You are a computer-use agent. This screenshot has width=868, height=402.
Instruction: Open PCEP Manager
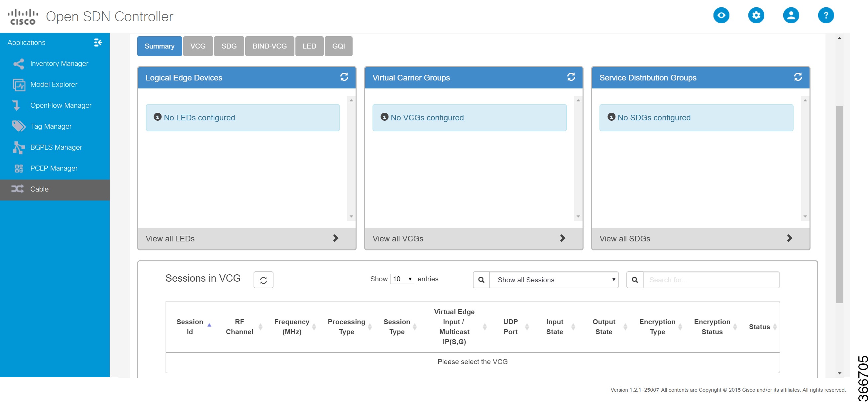54,168
